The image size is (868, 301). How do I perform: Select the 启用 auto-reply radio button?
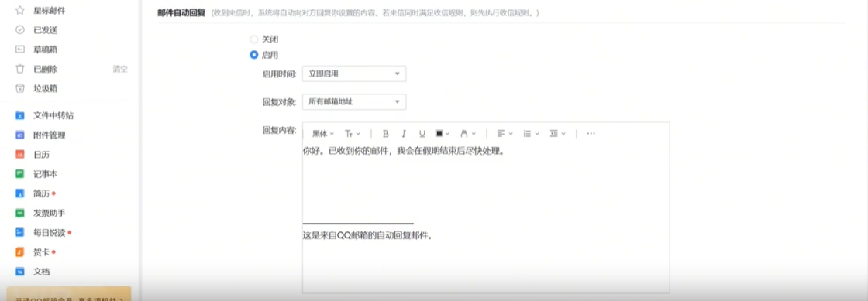[254, 55]
